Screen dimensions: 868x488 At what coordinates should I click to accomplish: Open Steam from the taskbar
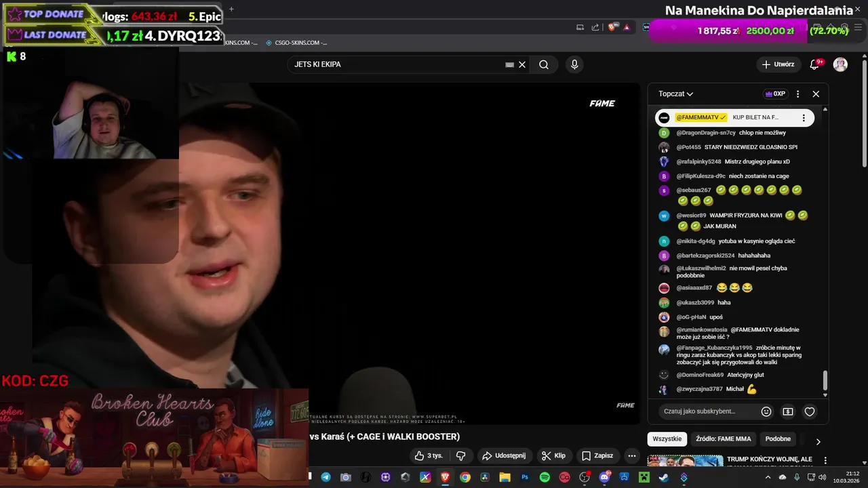tap(664, 477)
